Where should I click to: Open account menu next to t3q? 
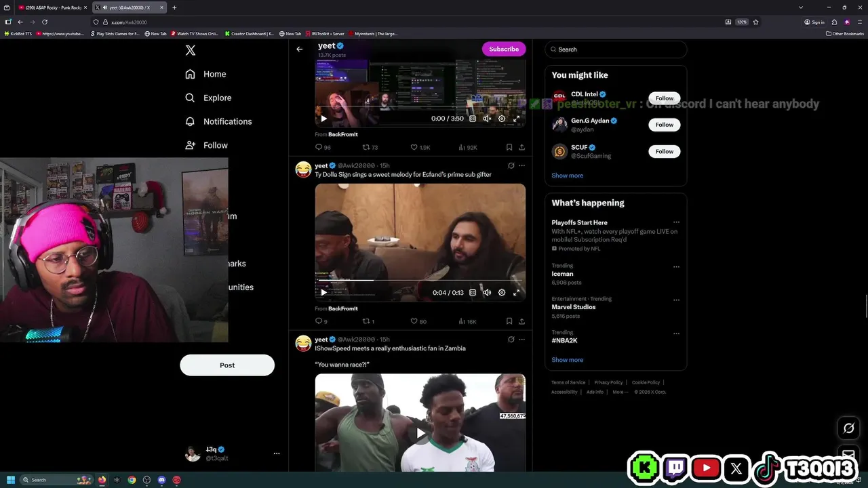pos(276,453)
